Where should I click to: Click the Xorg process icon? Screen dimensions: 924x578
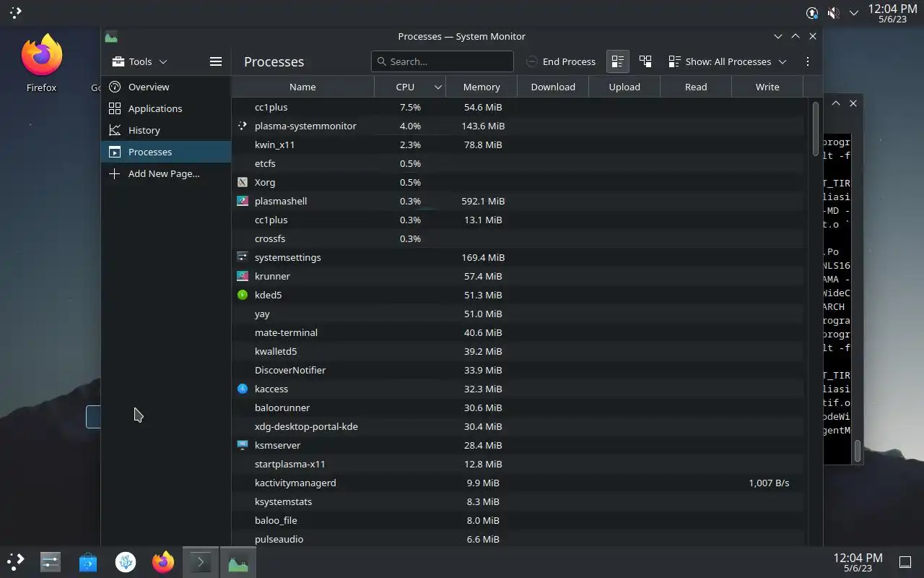coord(243,182)
